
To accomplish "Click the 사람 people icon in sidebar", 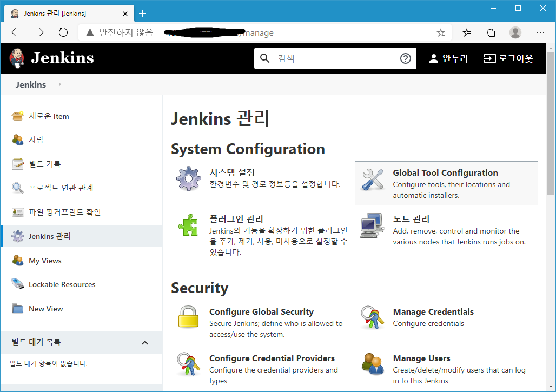I will coord(18,139).
